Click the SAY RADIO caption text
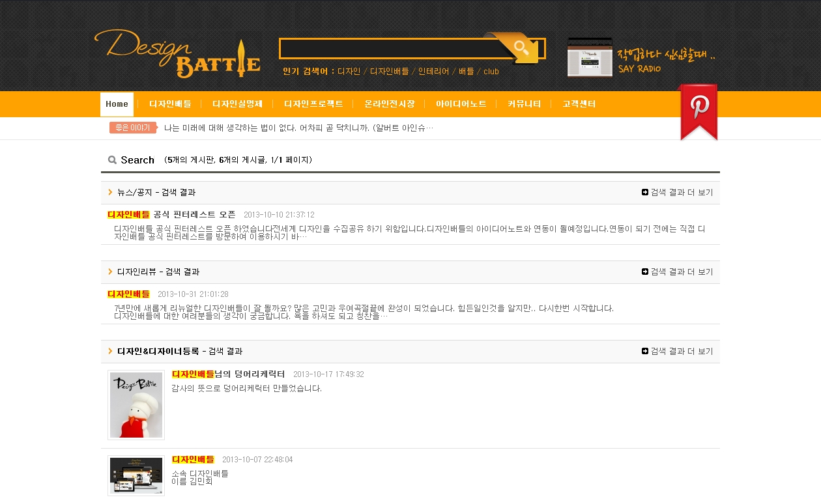The height and width of the screenshot is (504, 821). point(639,69)
